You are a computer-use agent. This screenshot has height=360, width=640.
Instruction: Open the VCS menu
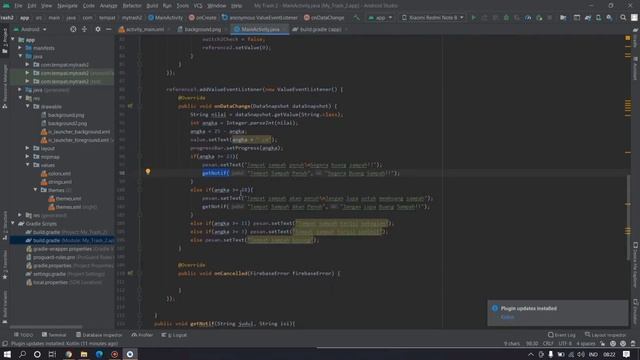198,6
